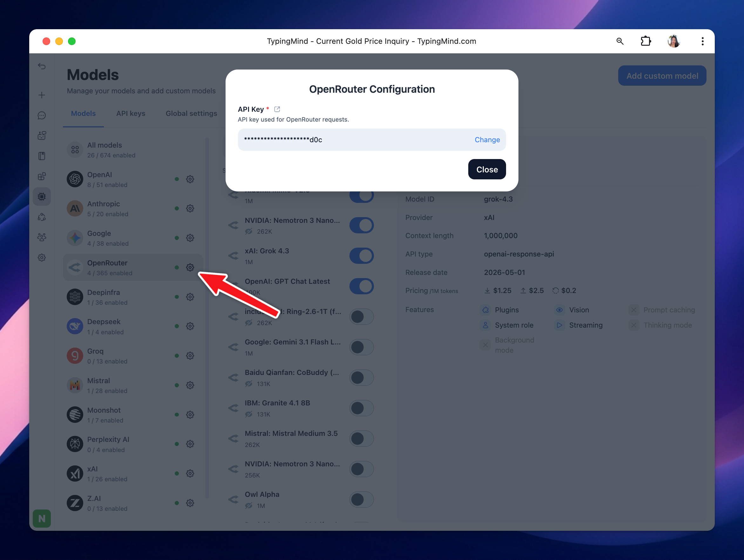The image size is (744, 560).
Task: Open the xAI provider settings gear
Action: pyautogui.click(x=190, y=474)
